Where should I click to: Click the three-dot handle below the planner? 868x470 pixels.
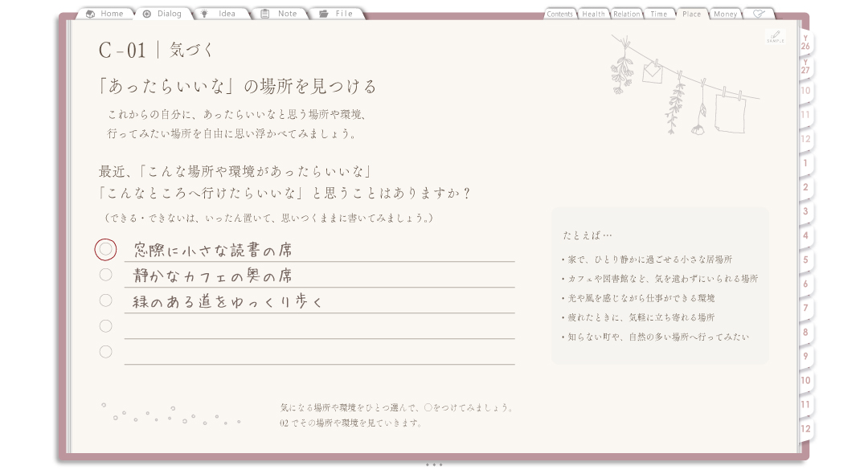tap(434, 465)
